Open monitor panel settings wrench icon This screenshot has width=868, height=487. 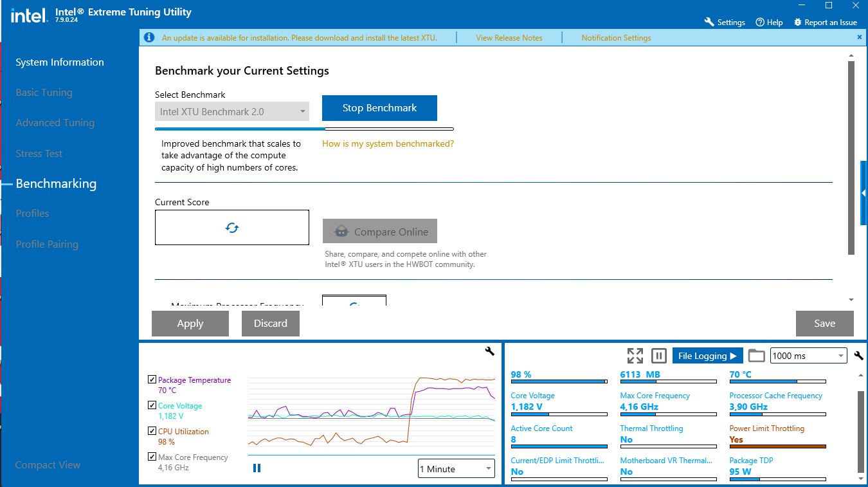[x=858, y=356]
